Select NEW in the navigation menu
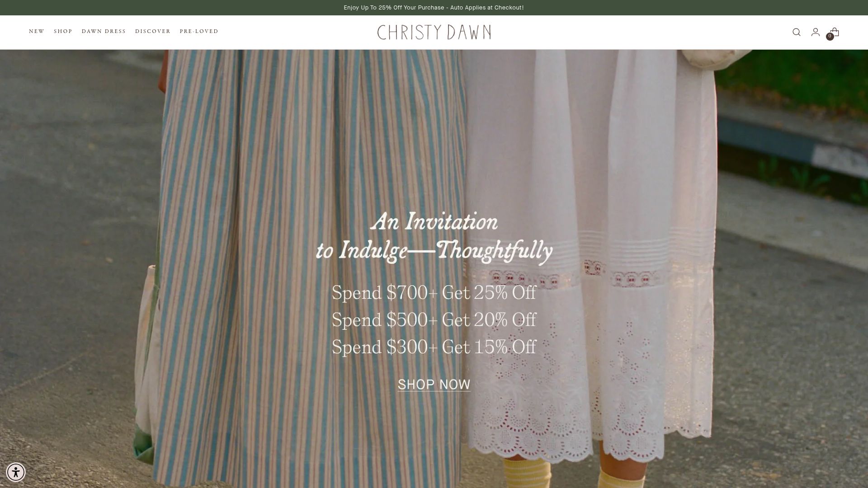868x488 pixels. pyautogui.click(x=37, y=31)
